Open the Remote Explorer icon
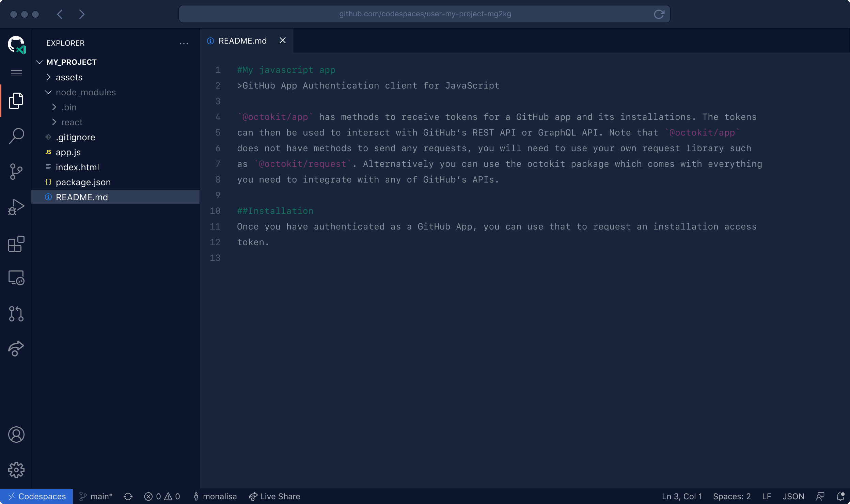The width and height of the screenshot is (850, 504). (x=16, y=278)
